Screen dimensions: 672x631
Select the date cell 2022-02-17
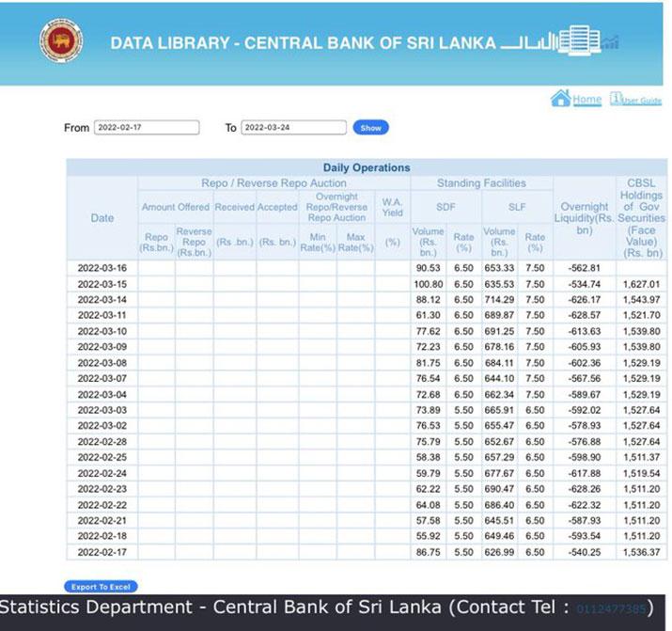click(102, 552)
